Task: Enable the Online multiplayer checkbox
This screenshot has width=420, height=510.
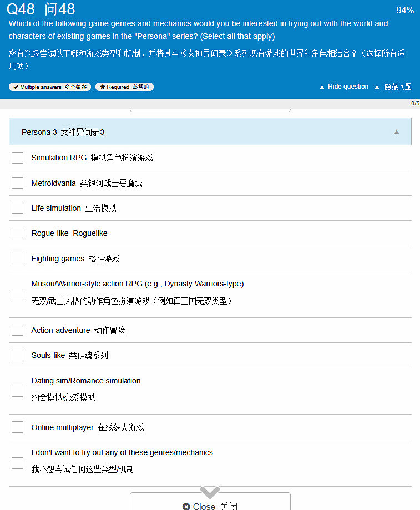Action: 17,427
